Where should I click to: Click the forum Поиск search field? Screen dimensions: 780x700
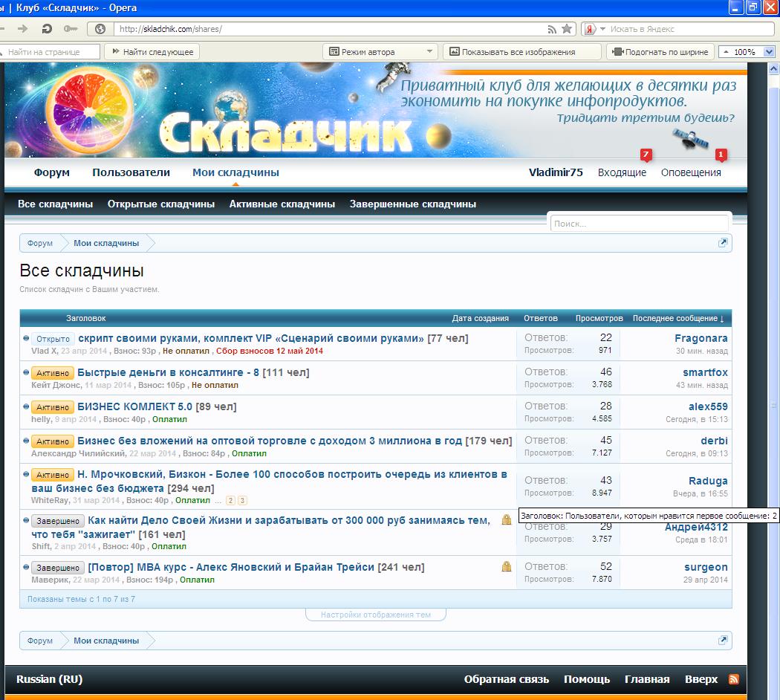pos(639,224)
